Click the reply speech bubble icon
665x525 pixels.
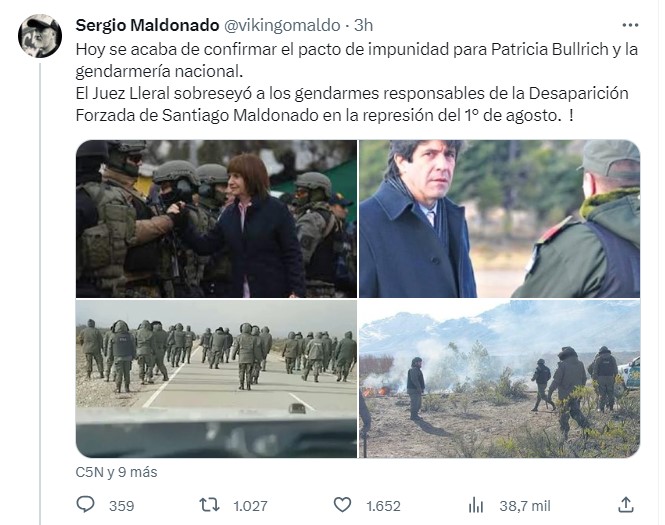tap(85, 505)
